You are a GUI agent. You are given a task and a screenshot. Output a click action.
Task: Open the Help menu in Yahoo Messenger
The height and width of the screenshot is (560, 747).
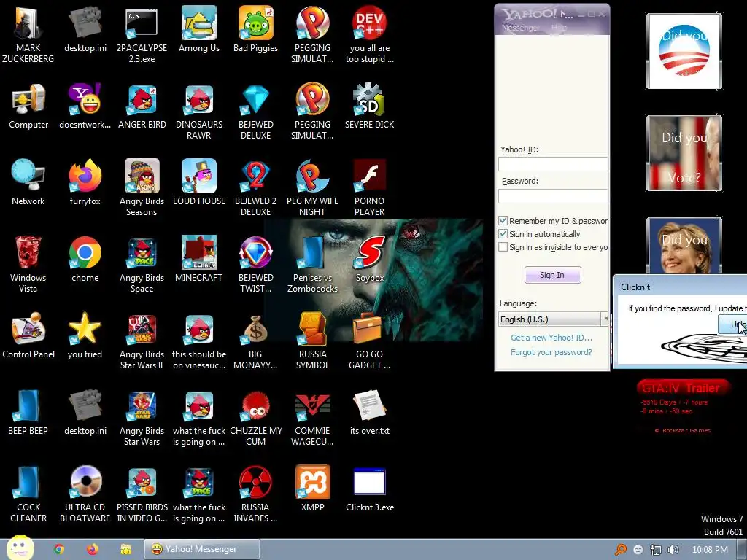tap(559, 28)
